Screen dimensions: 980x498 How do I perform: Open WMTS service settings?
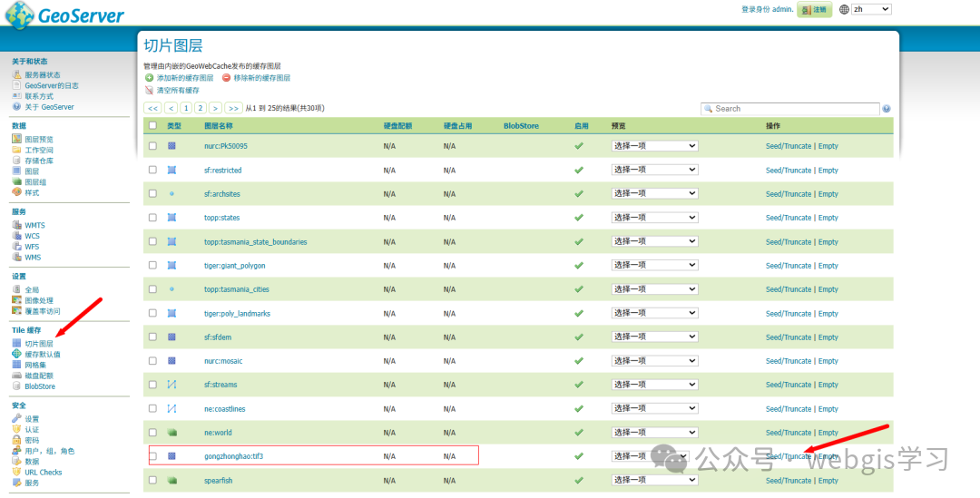pos(34,226)
